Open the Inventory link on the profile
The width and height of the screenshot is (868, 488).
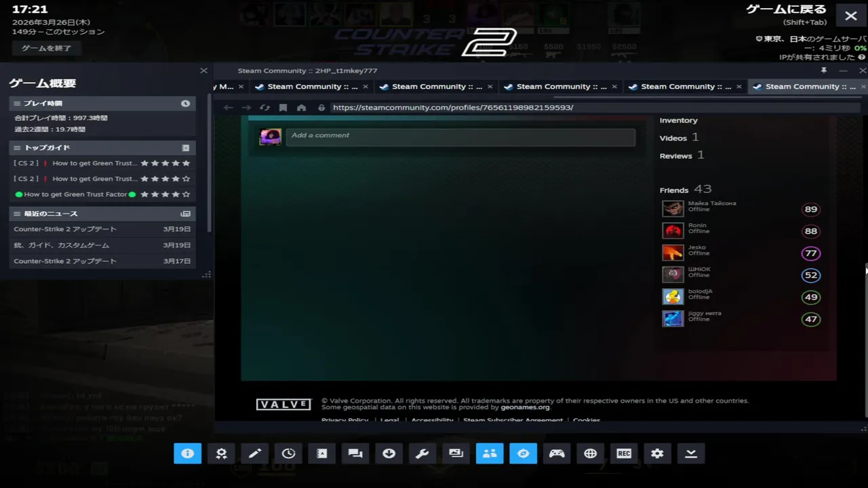(x=678, y=121)
